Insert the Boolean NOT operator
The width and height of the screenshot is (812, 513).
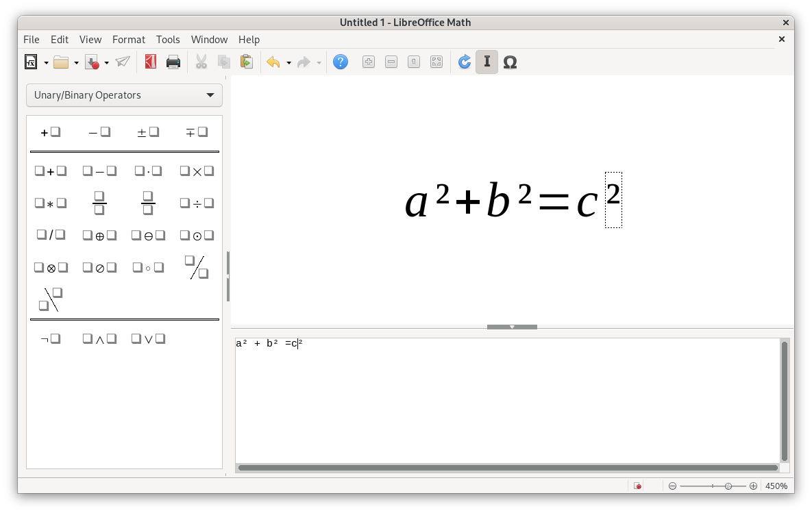click(51, 339)
